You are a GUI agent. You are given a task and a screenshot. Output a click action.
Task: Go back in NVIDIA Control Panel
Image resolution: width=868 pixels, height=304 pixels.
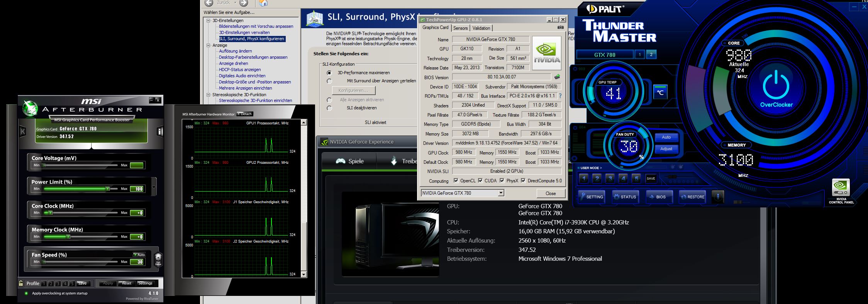[x=209, y=3]
